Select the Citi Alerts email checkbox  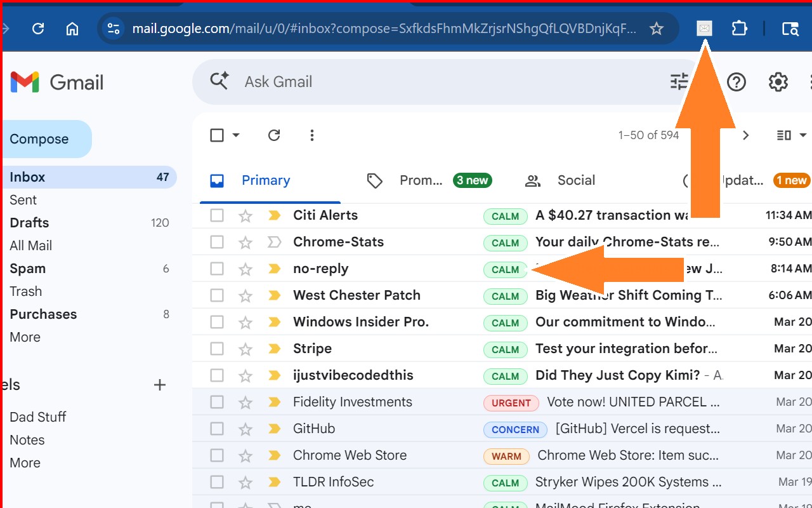(217, 215)
